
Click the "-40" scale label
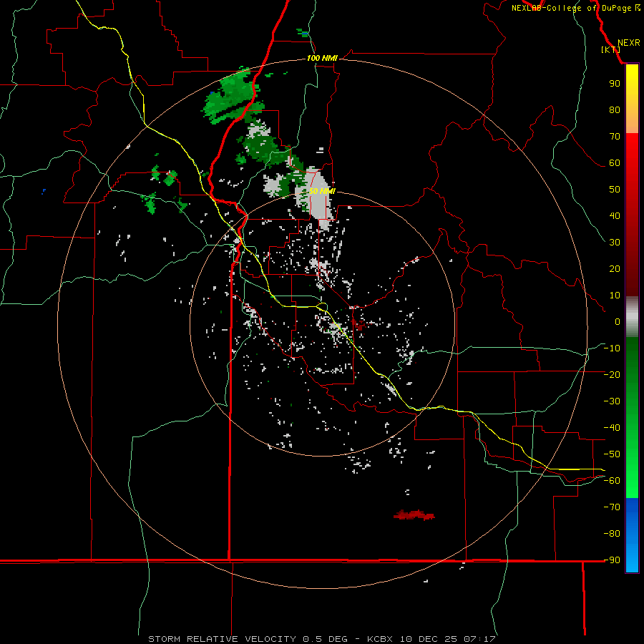612,428
